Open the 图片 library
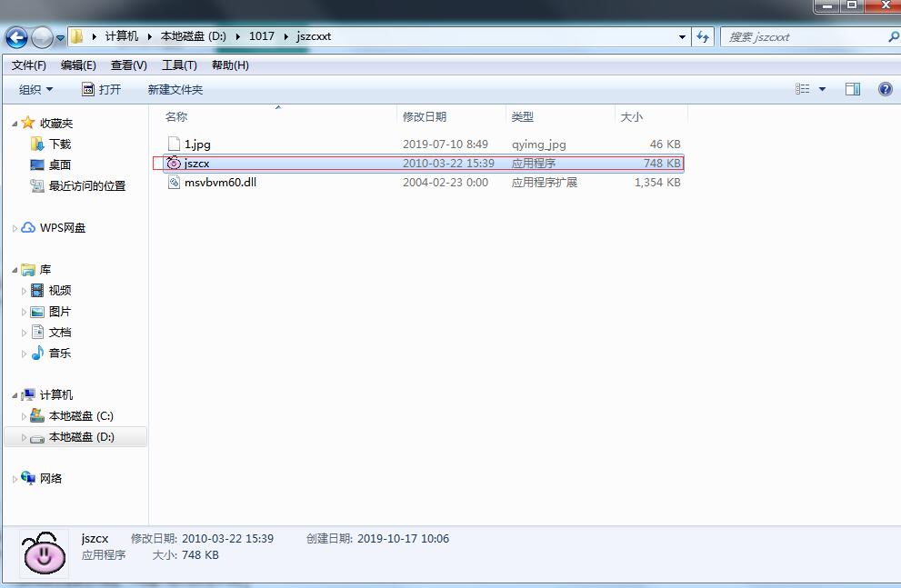Image resolution: width=901 pixels, height=588 pixels. 60,311
